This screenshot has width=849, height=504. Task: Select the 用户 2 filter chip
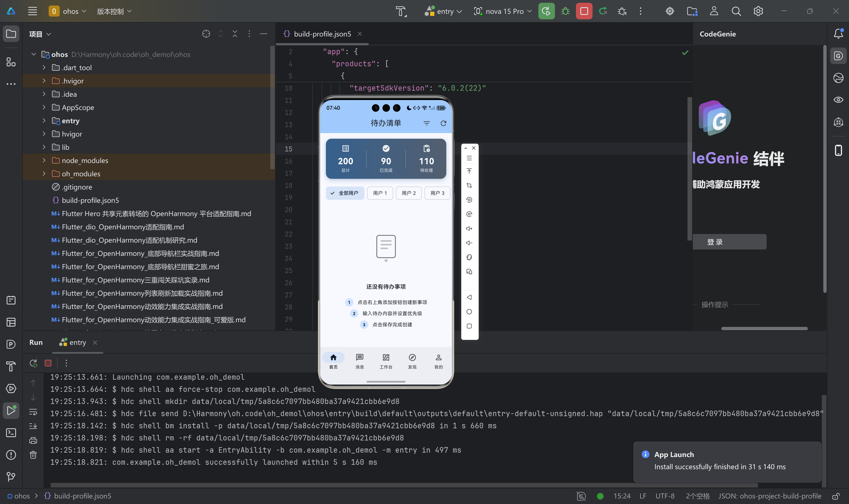point(408,193)
